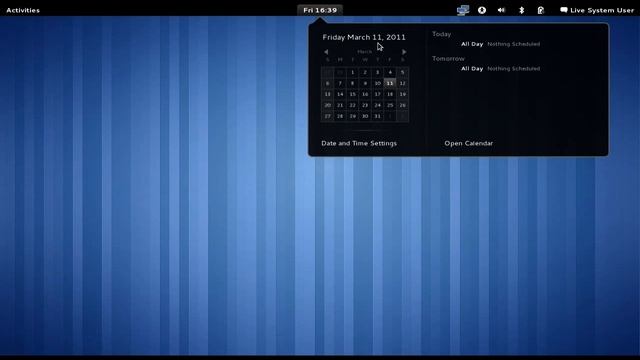Screen dimensions: 640x360
Task: Open the universal access menu icon
Action: click(x=482, y=10)
